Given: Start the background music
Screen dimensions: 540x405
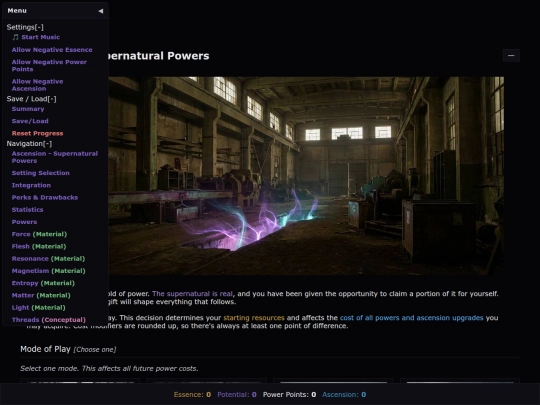Looking at the screenshot, I should (41, 37).
